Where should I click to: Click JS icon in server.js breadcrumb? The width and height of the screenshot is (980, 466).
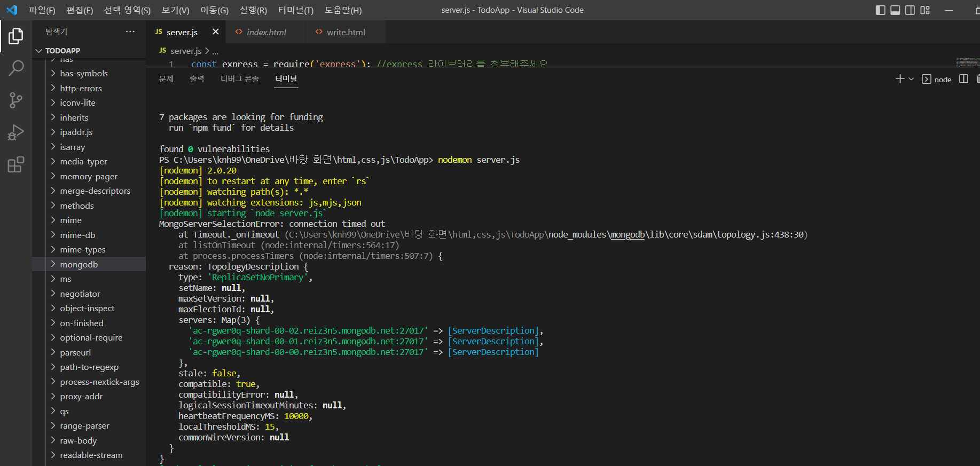click(x=163, y=50)
